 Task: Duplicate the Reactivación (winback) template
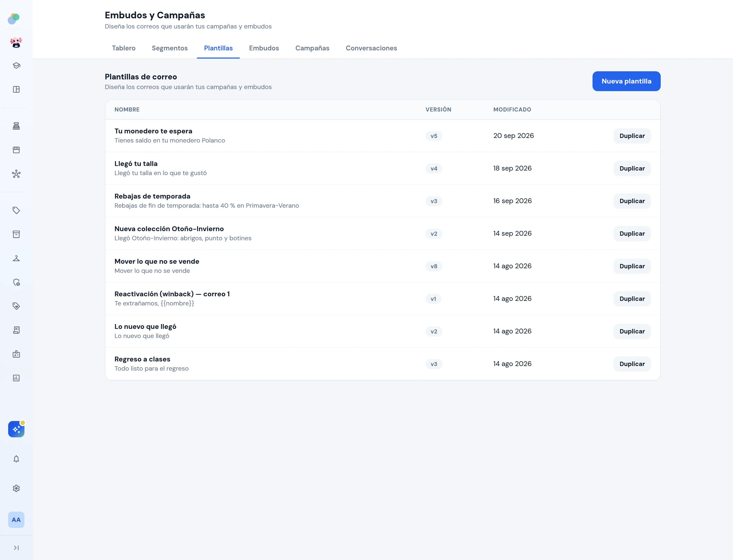(632, 299)
